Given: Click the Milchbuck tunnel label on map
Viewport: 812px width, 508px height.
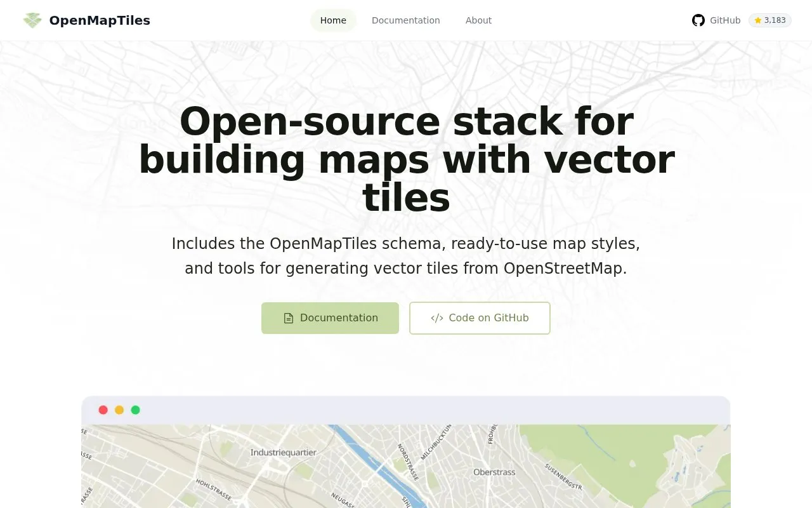Looking at the screenshot, I should tap(436, 442).
